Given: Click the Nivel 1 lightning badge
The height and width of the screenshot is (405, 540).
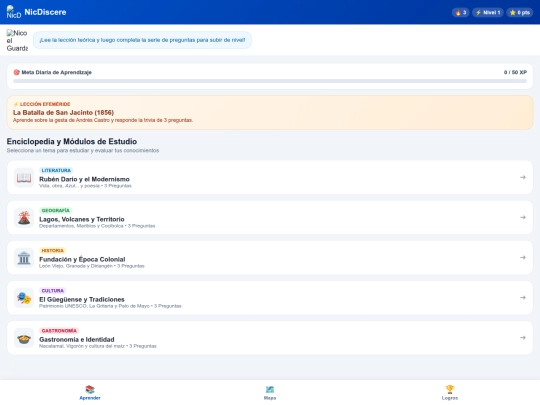Looking at the screenshot, I should (488, 13).
